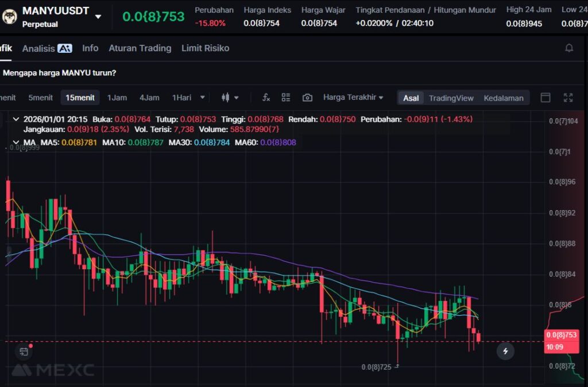Open the calendar events icon on chart

pos(24,351)
